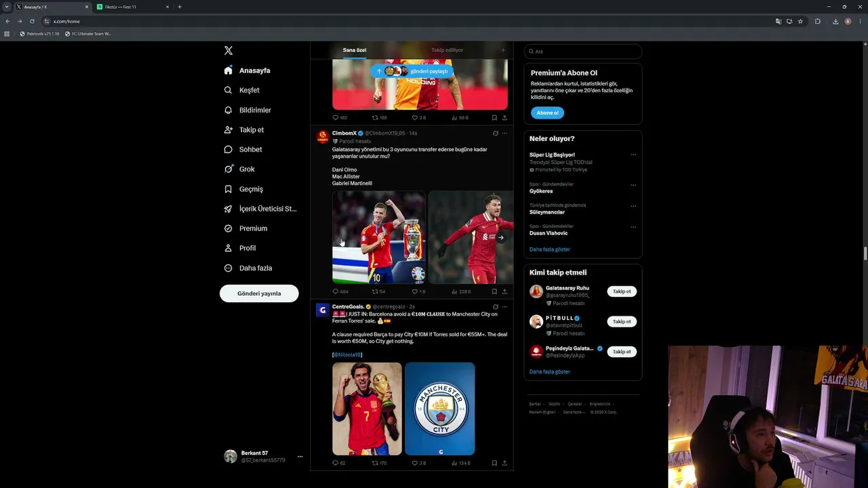Open Keşfet from the sidebar
Screen dimensions: 868x488
pos(242,90)
